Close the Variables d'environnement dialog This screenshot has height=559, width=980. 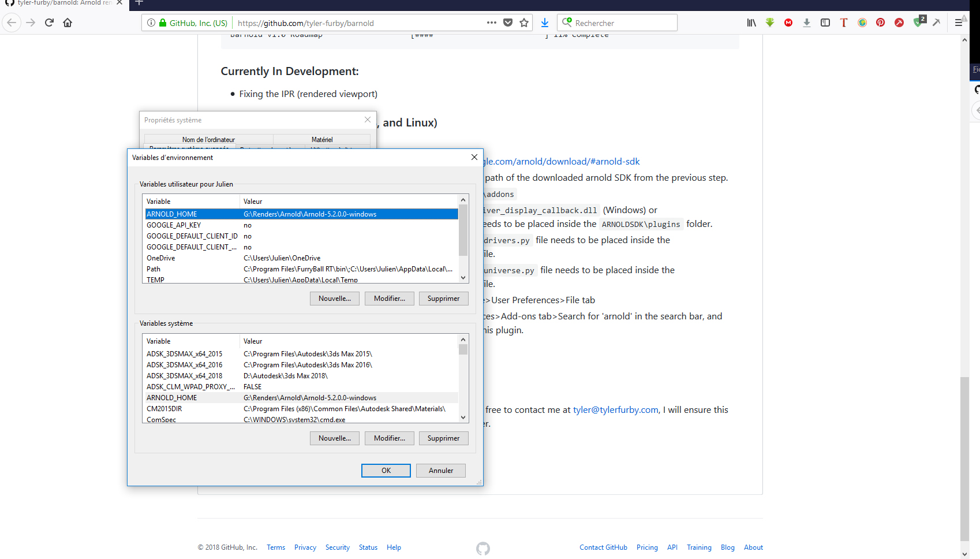[474, 157]
